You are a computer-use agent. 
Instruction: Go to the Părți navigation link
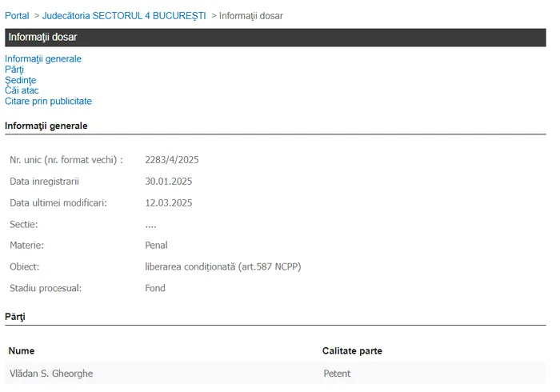pyautogui.click(x=14, y=70)
